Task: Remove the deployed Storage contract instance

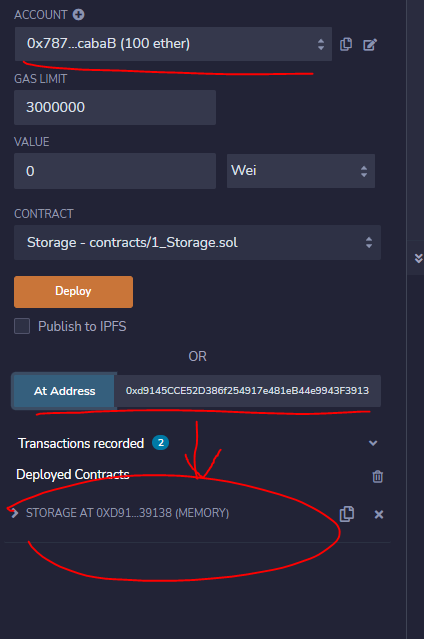Action: (x=379, y=514)
